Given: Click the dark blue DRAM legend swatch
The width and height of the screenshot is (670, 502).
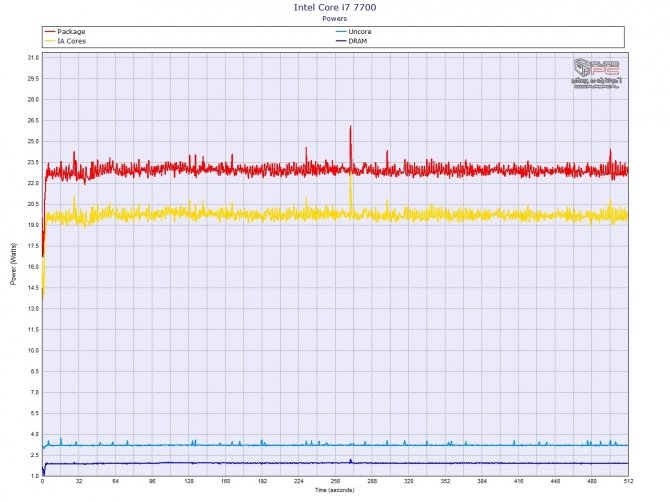Looking at the screenshot, I should [341, 41].
